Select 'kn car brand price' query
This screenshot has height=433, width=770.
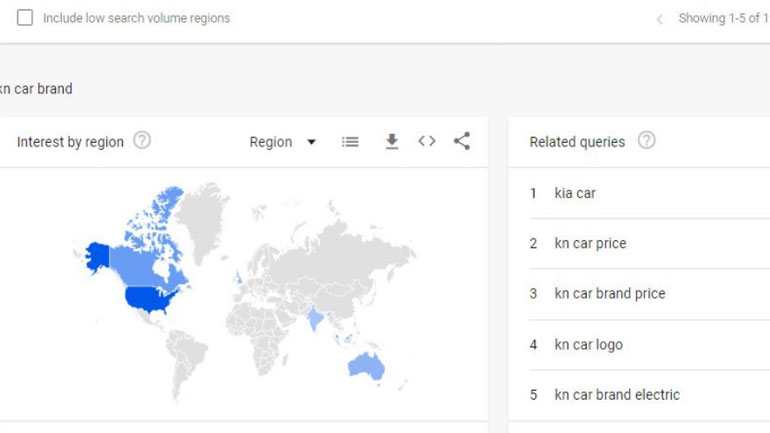(609, 294)
